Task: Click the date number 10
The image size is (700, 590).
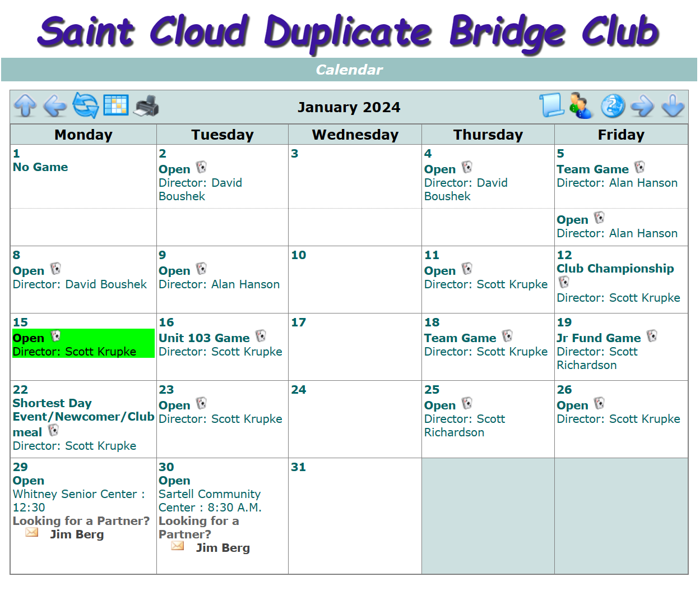Action: click(x=299, y=255)
